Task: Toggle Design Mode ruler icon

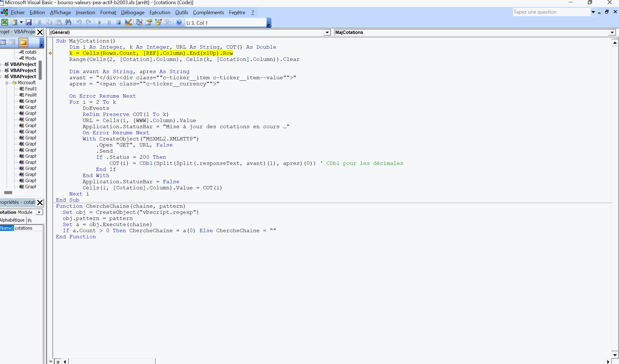Action: coord(128,23)
